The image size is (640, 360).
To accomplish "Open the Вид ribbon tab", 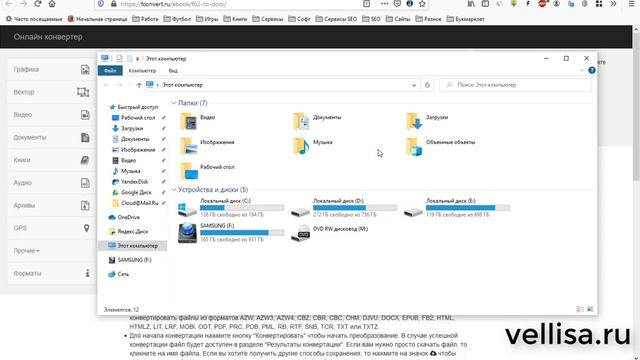I will point(173,71).
